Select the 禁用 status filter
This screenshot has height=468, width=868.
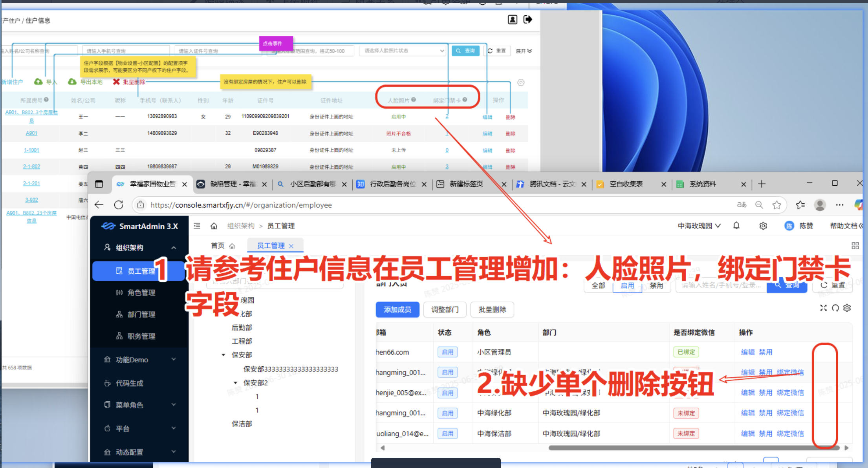point(656,286)
